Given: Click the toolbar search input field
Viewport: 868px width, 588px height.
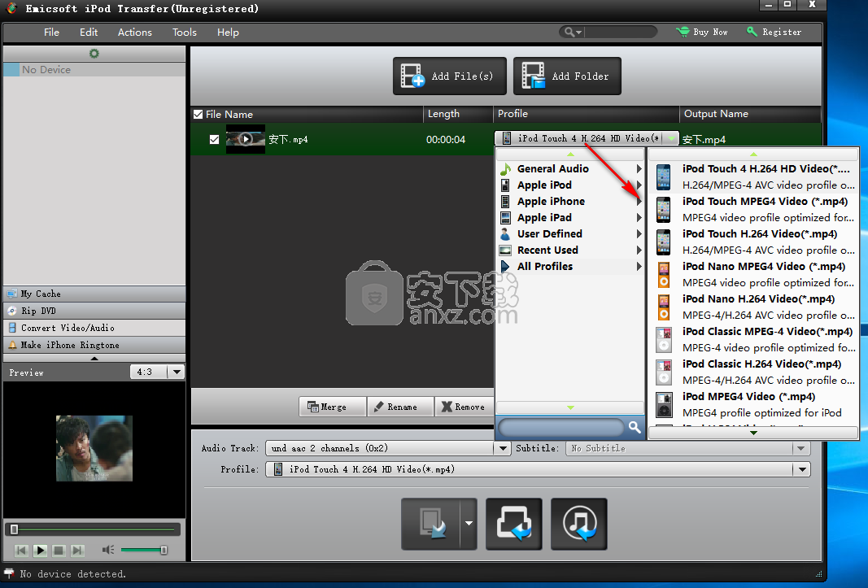Looking at the screenshot, I should [x=620, y=32].
